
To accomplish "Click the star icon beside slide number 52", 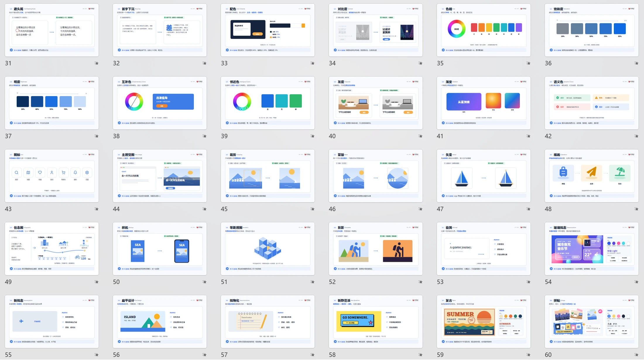I will coord(421,282).
